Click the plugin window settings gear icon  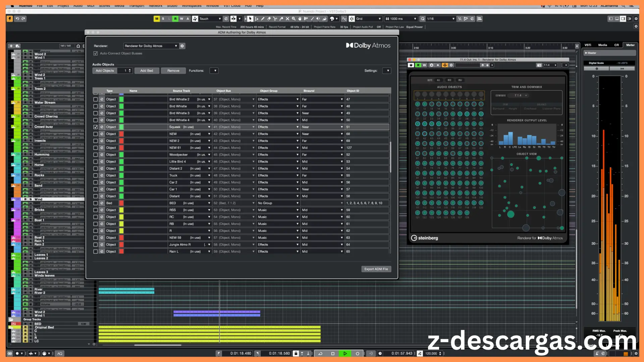click(x=451, y=65)
